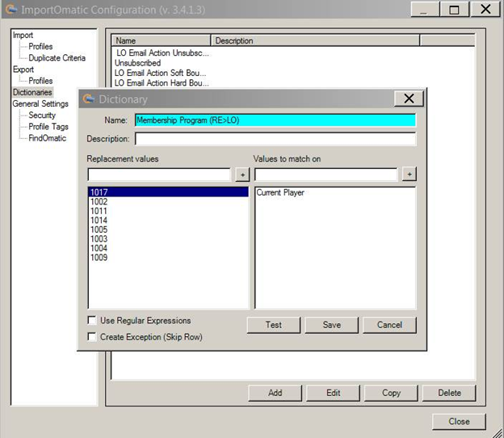Select replacement value 1014
The width and height of the screenshot is (504, 438).
point(168,221)
